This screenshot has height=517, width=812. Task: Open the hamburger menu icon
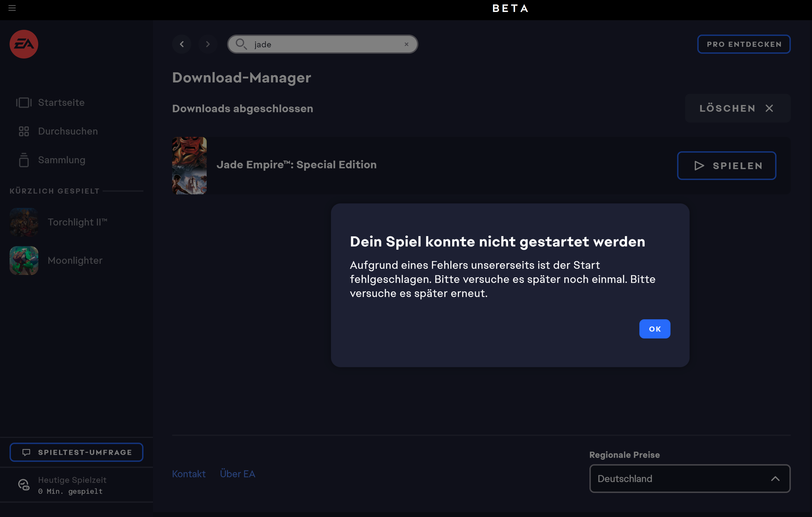pyautogui.click(x=12, y=8)
